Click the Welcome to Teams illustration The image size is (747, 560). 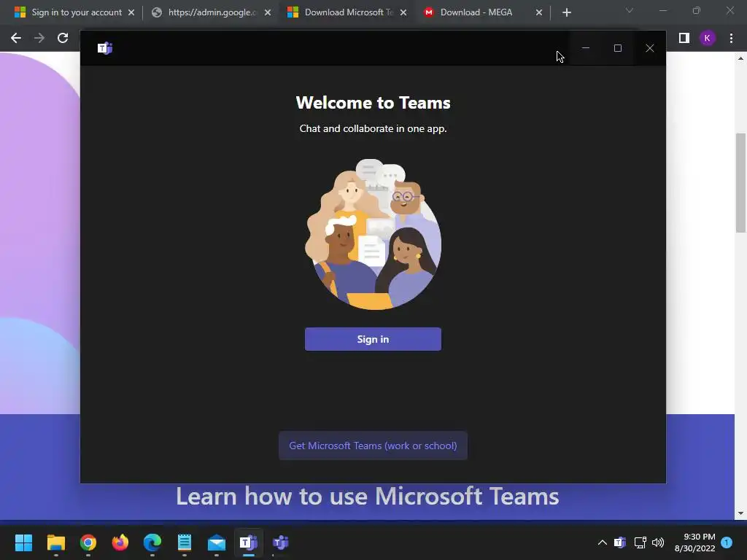[x=373, y=234]
